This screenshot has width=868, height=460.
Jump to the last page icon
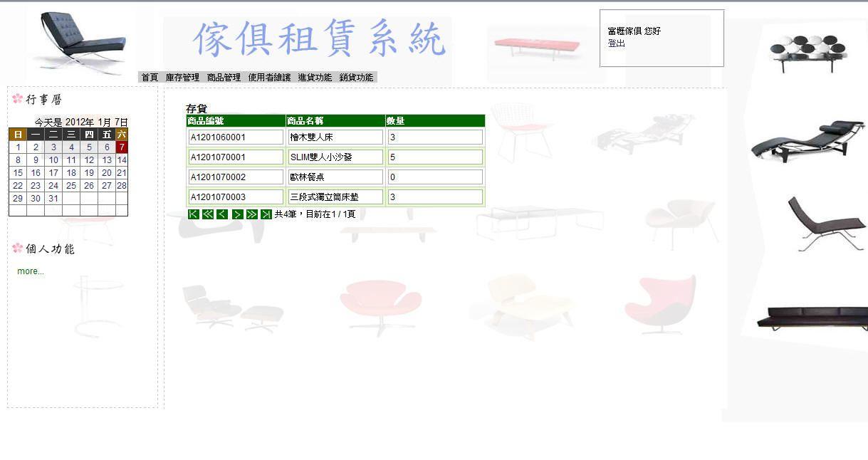266,214
